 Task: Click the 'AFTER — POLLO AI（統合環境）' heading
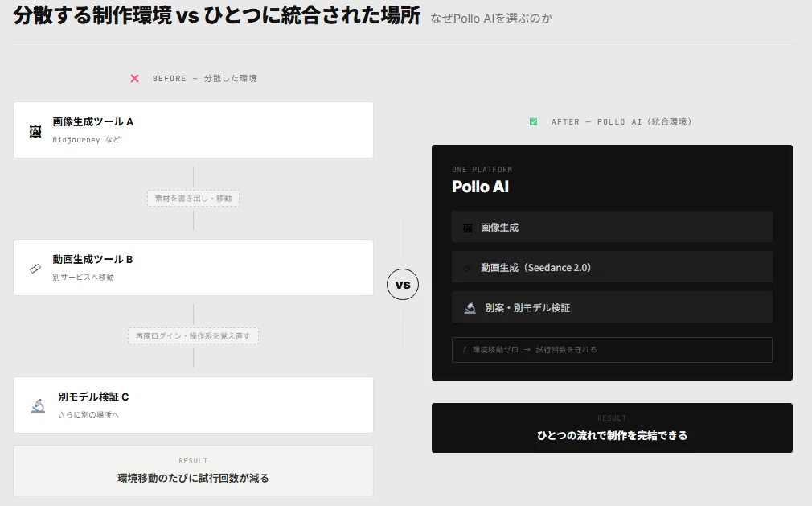coord(621,121)
